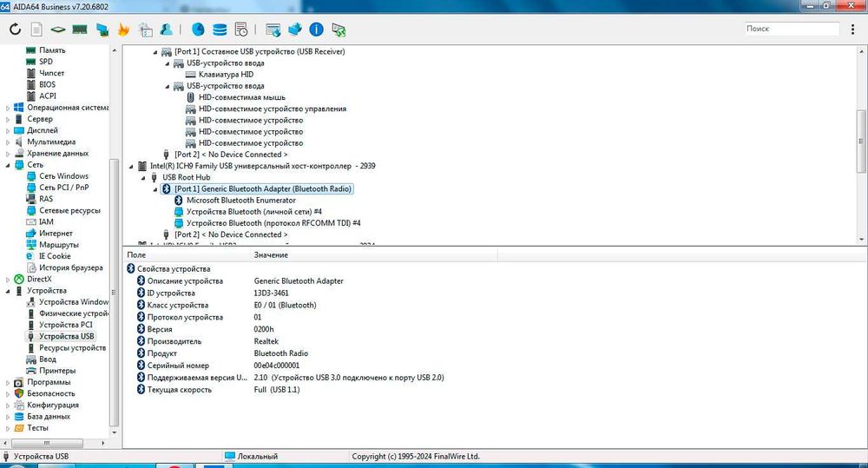Image resolution: width=868 pixels, height=468 pixels.
Task: Open the three-dot menu beside search
Action: click(x=852, y=29)
